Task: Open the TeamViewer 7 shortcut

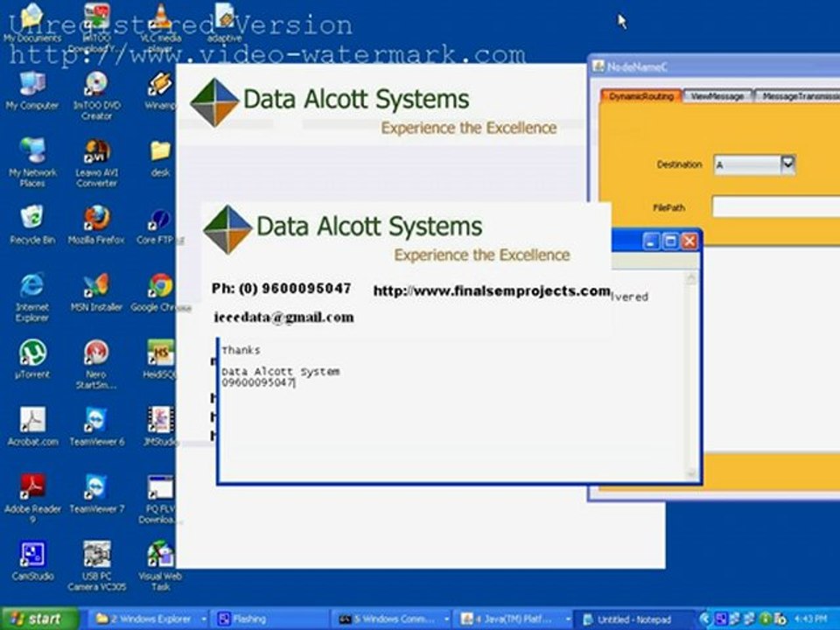Action: [x=96, y=493]
